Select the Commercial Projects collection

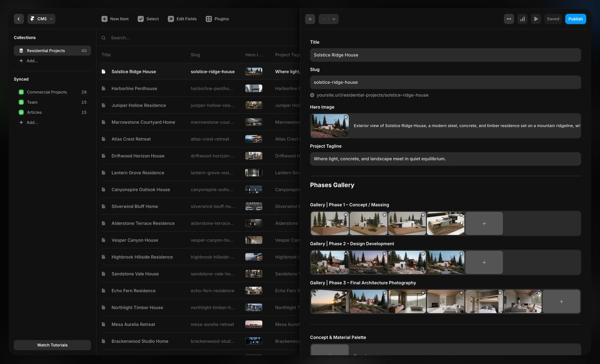[x=47, y=92]
